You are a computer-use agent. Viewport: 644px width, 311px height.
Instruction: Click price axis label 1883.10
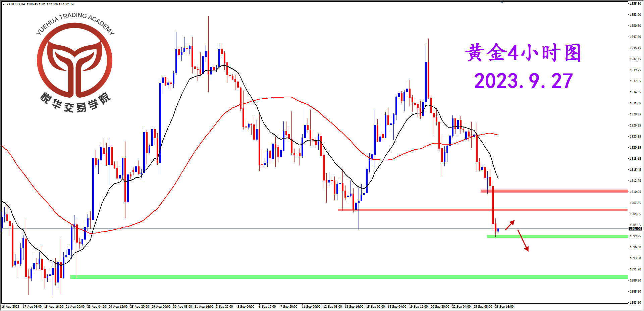[635, 303]
